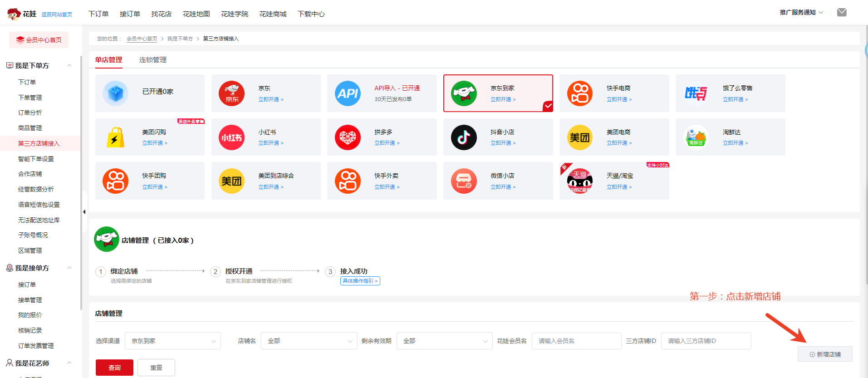Click the red 查询 button
The height and width of the screenshot is (378, 868).
coord(114,368)
